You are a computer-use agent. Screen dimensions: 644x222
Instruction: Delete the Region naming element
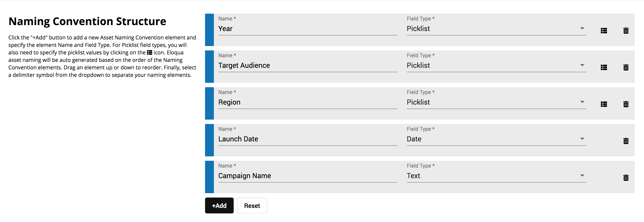coord(626,104)
